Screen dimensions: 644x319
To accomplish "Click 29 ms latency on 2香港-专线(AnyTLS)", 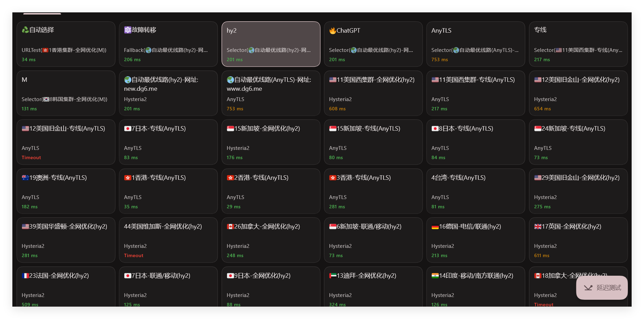I will pyautogui.click(x=234, y=207).
